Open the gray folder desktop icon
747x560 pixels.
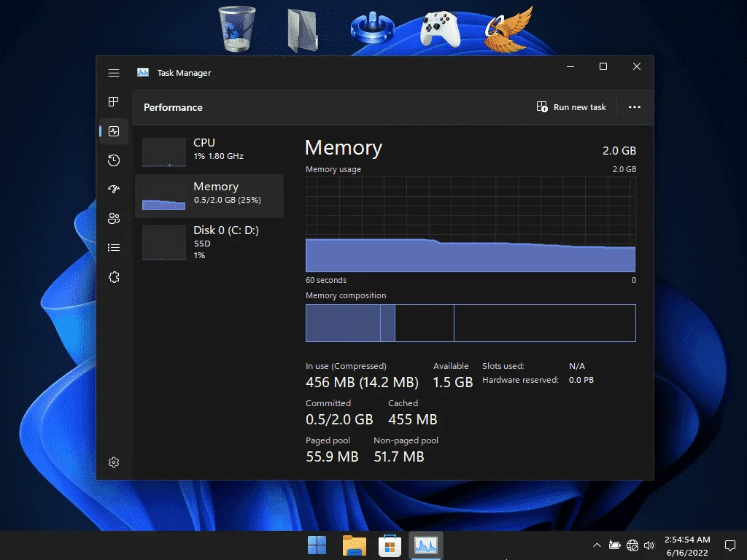coord(303,30)
